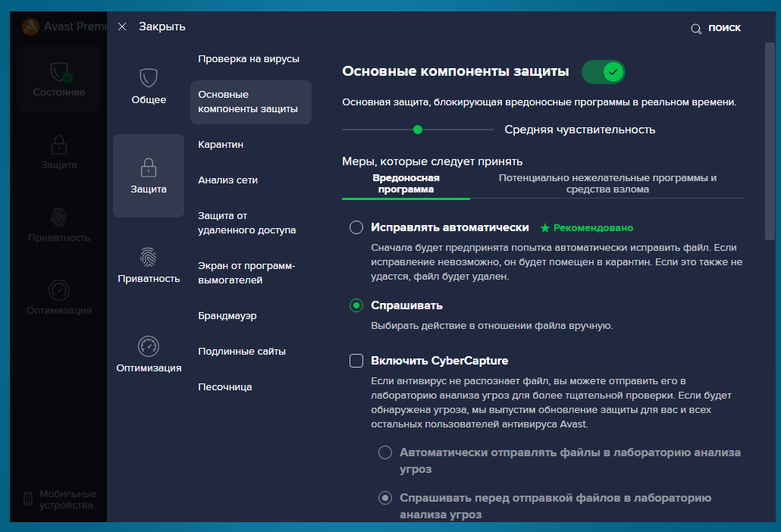Open search with the magnifier icon
This screenshot has width=781, height=532.
point(696,29)
